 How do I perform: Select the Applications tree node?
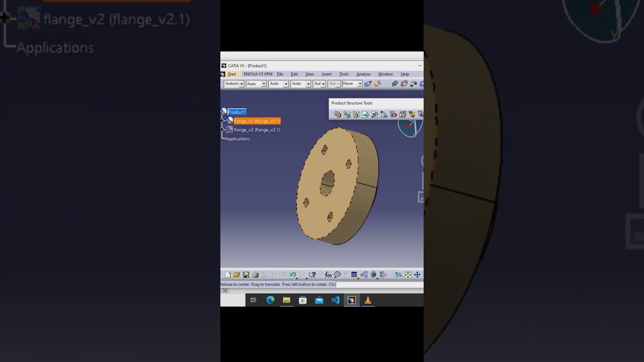point(237,139)
